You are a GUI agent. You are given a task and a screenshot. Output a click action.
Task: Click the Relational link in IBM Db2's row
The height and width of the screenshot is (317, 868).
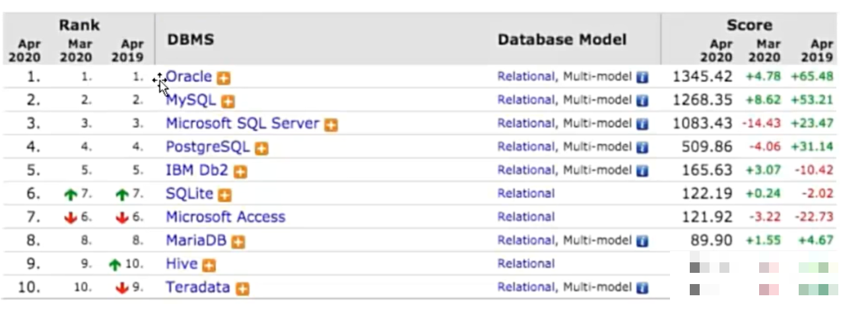click(526, 170)
